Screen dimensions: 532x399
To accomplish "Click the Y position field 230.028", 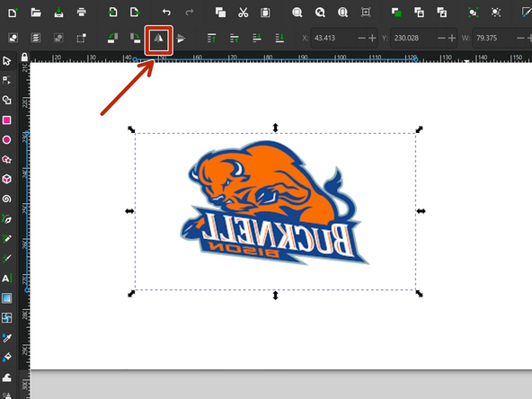I will tap(413, 38).
